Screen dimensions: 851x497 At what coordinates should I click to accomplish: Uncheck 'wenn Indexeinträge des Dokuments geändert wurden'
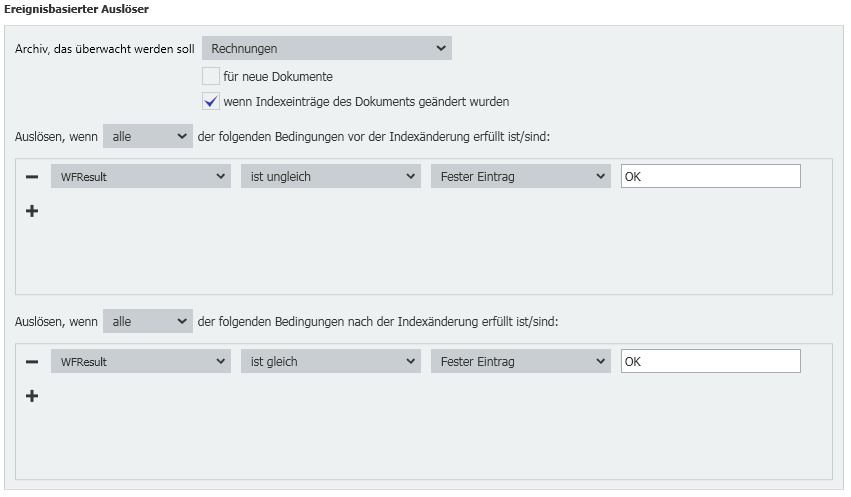[x=210, y=101]
